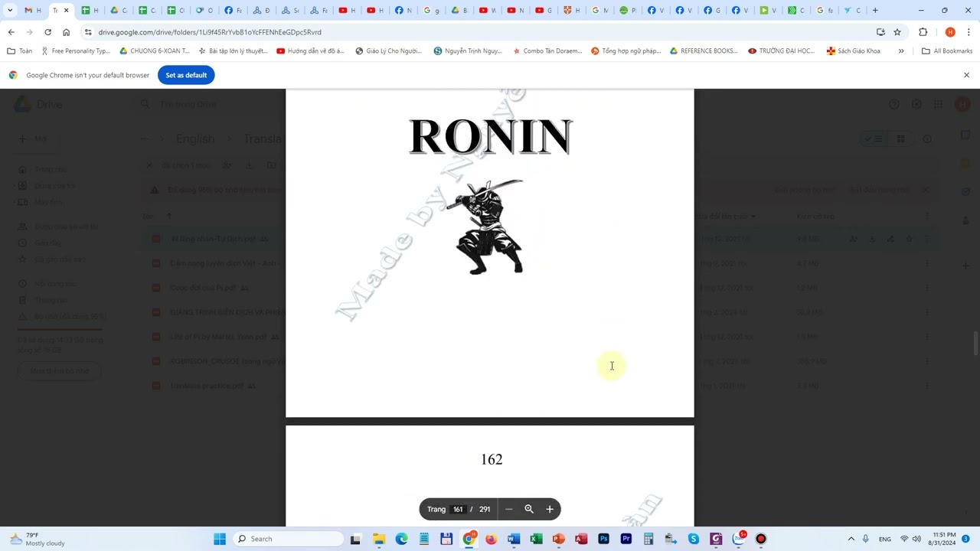Zoom out the PDF preview
Image resolution: width=980 pixels, height=551 pixels.
tap(508, 509)
